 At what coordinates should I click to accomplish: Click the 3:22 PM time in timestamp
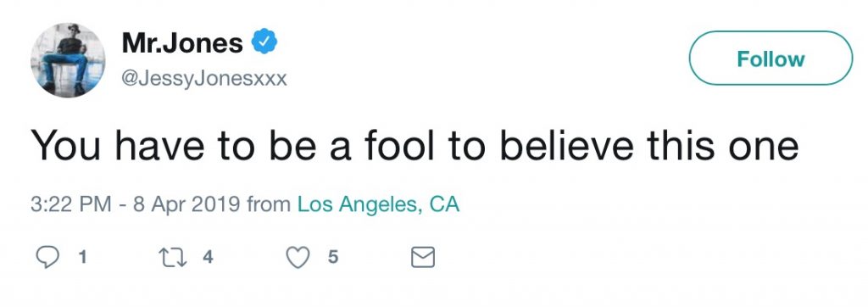(68, 204)
